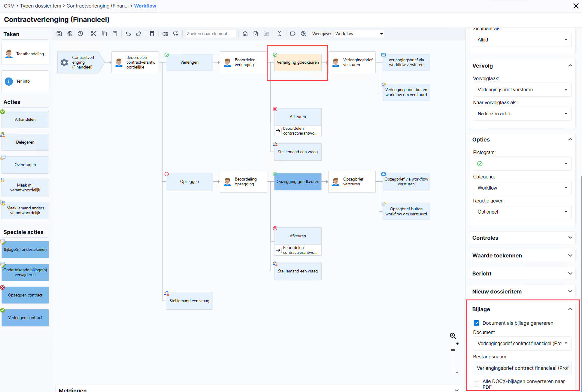
Task: Click the redo arrow icon
Action: coord(138,34)
